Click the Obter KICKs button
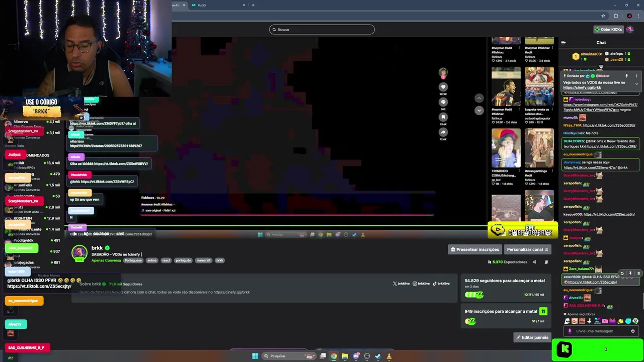Viewport: 644px width, 362px height. coord(609,29)
